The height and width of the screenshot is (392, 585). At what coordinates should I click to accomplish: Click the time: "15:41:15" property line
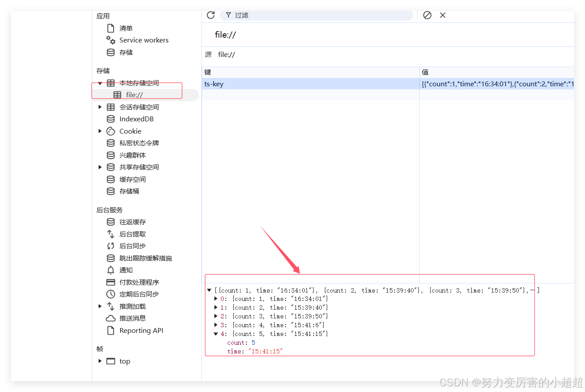[255, 351]
